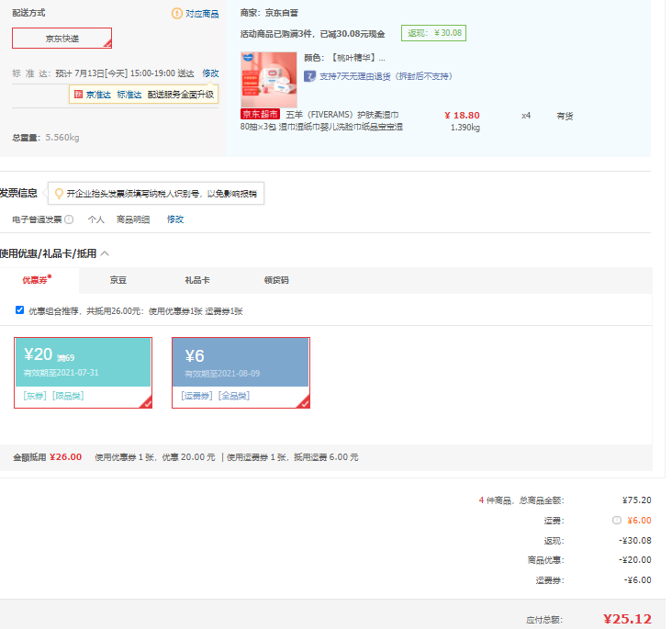Click the 商家:京东自营 label
Viewport: 672px width, 629px height.
[269, 13]
